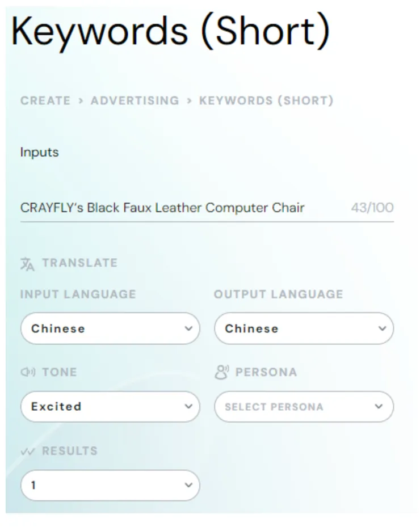Click the TRANSLATE section label

tap(79, 263)
